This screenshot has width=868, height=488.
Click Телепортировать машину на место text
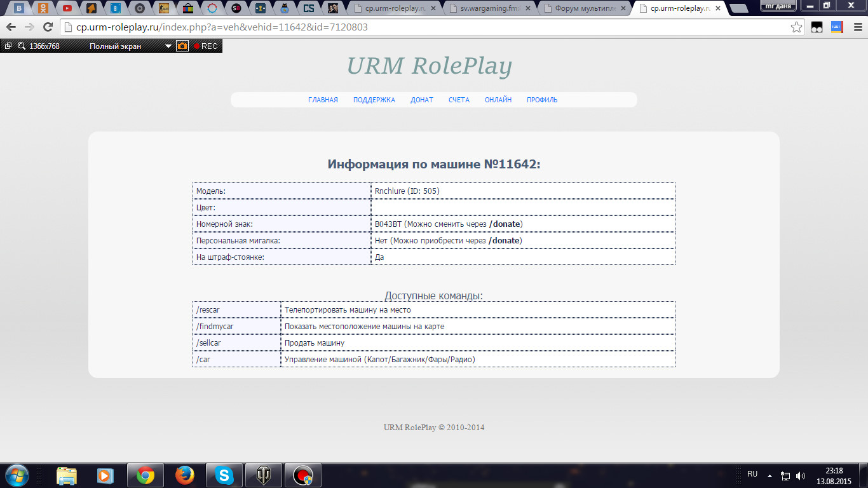pyautogui.click(x=348, y=309)
